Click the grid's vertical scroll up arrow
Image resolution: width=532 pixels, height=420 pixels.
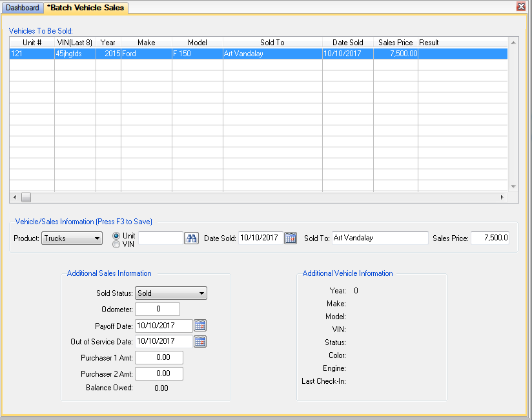[513, 43]
